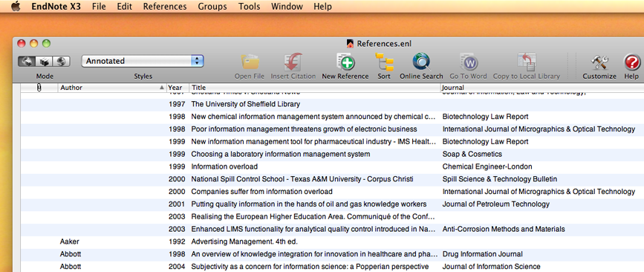Open the Window menu
Screen dimensions: 644x272
coord(287,7)
